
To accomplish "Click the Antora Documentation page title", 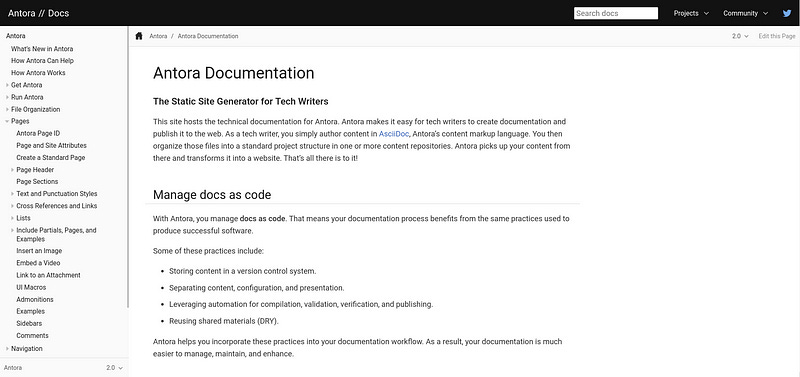I will pyautogui.click(x=234, y=73).
